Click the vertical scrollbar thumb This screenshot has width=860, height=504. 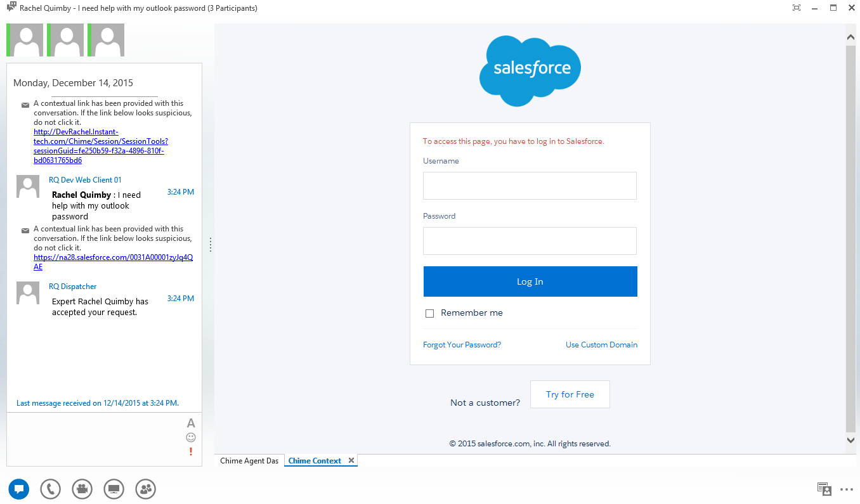pos(851,238)
